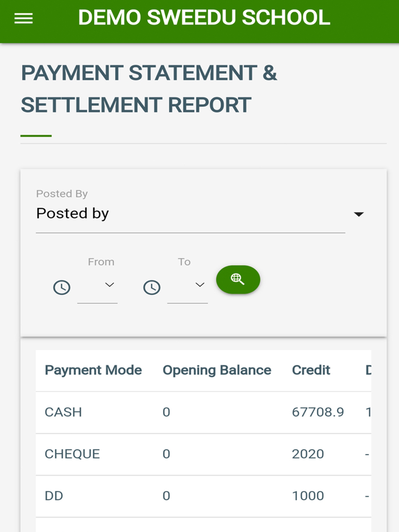Viewport: 399px width, 532px height.
Task: Click the CASH credit value 67708.9
Action: (x=317, y=412)
